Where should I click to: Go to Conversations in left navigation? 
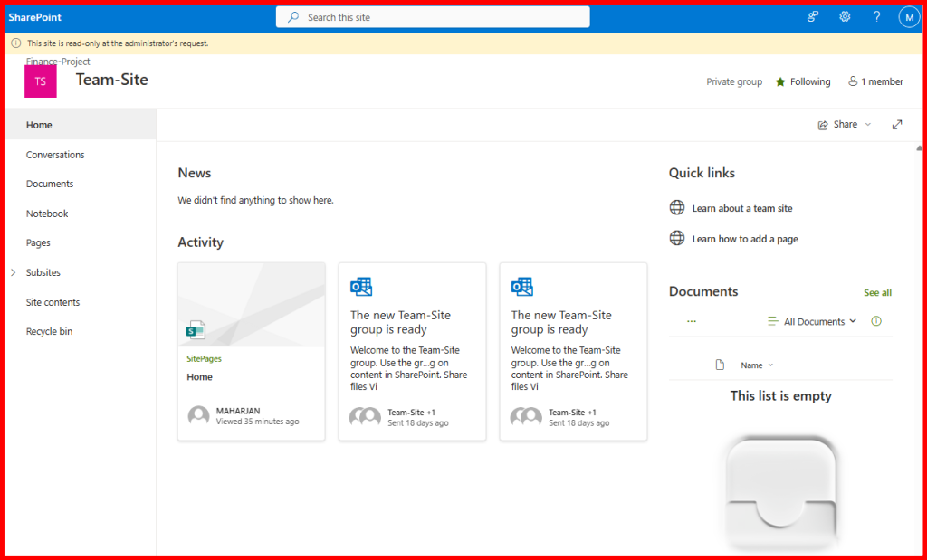coord(55,155)
